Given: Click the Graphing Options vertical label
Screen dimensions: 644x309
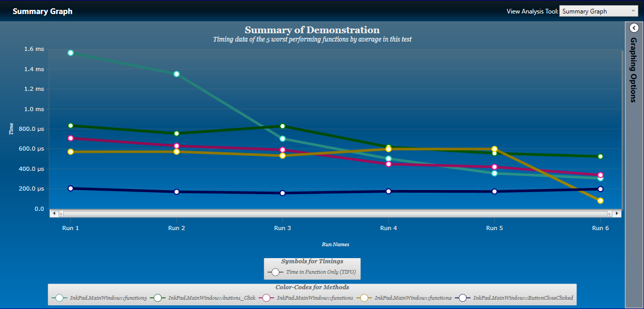Looking at the screenshot, I should click(x=634, y=70).
